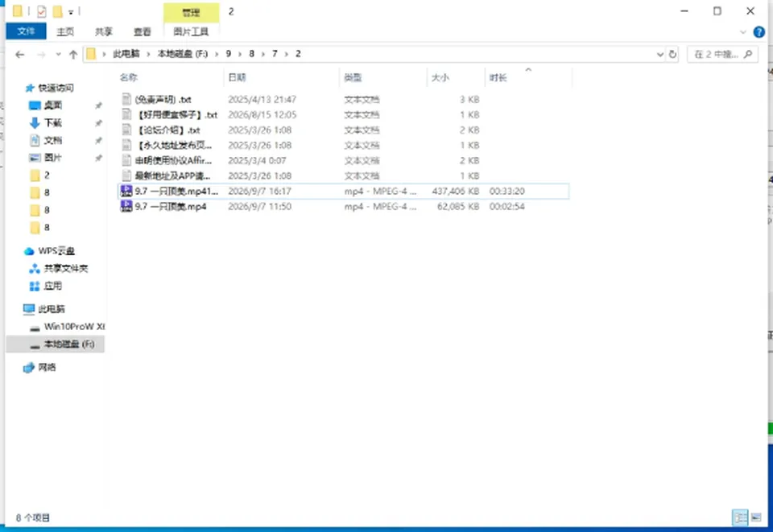Image resolution: width=773 pixels, height=532 pixels.
Task: Open the Quick Access Toolbar customize dropdown
Action: click(71, 12)
